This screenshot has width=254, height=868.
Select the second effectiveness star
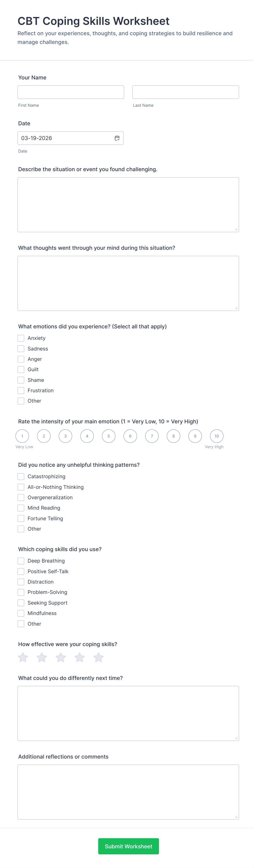(x=42, y=657)
